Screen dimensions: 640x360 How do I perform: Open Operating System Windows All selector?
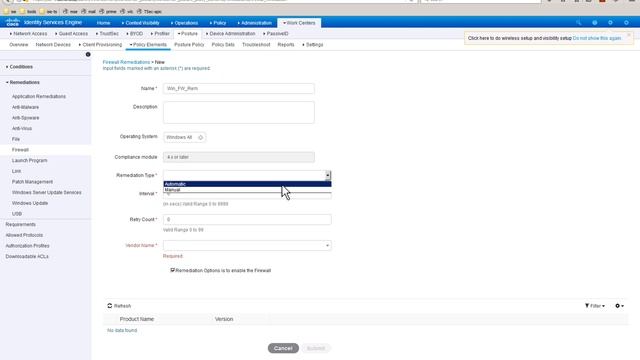point(184,138)
